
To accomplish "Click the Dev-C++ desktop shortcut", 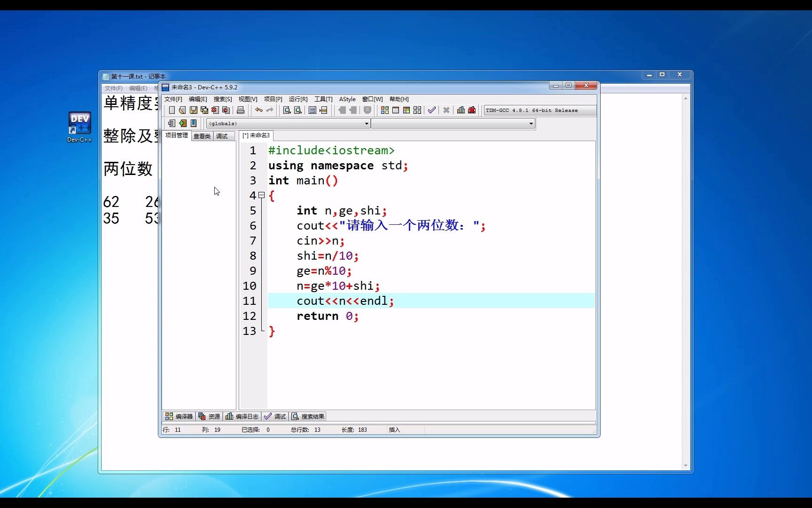I will coord(79,127).
